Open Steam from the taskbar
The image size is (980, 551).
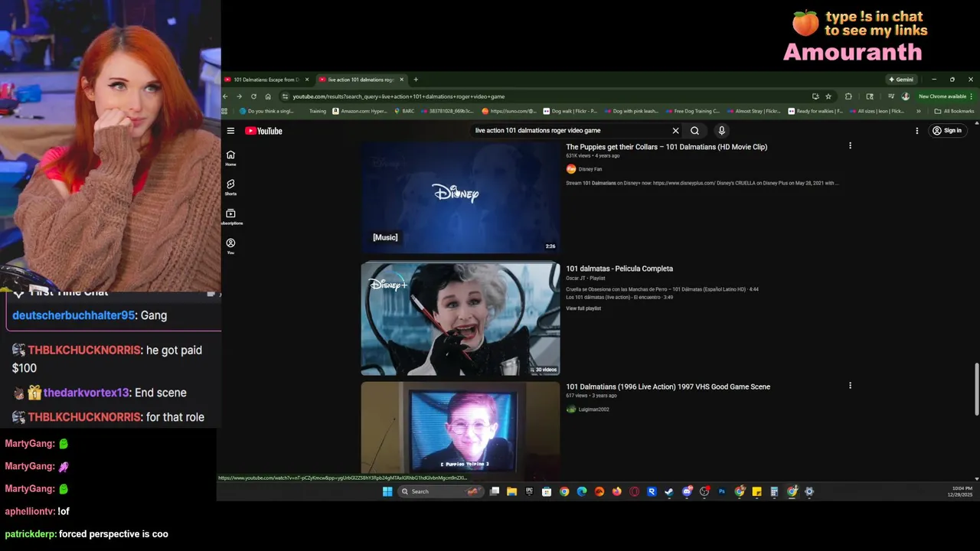[x=669, y=491]
